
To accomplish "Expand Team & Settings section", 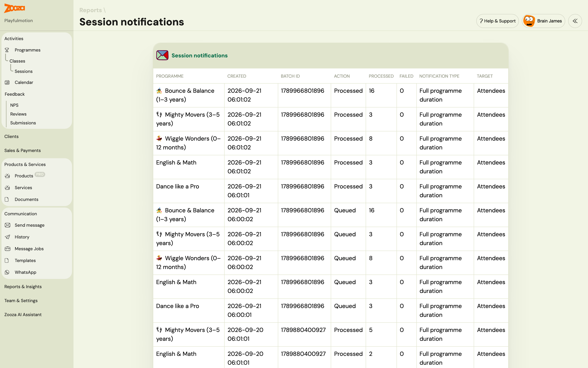I will pos(21,301).
